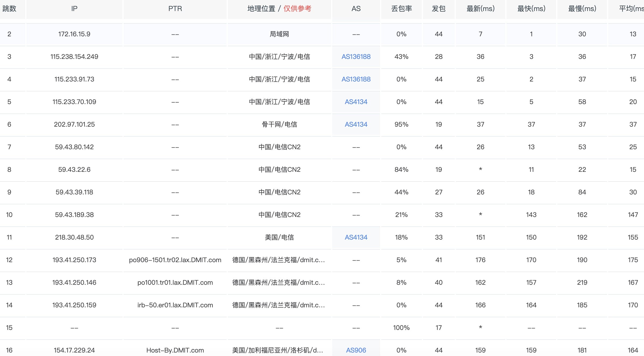644x356 pixels.
Task: Open AS136188 link for 115.233.91.73
Action: 356,79
